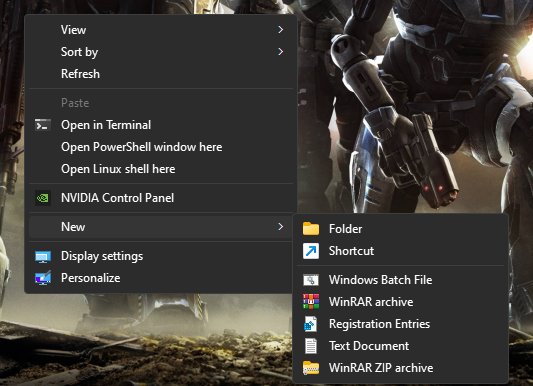
Task: Open the Sort by menu entry
Action: pos(161,52)
